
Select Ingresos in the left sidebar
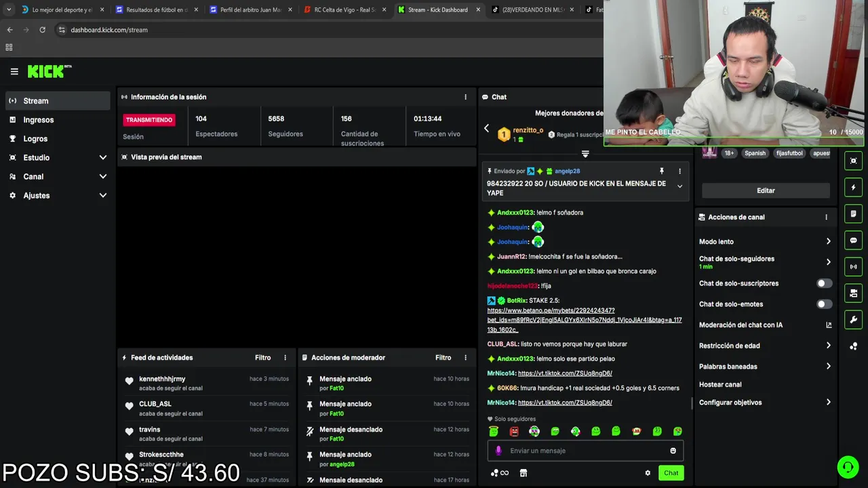pos(57,120)
